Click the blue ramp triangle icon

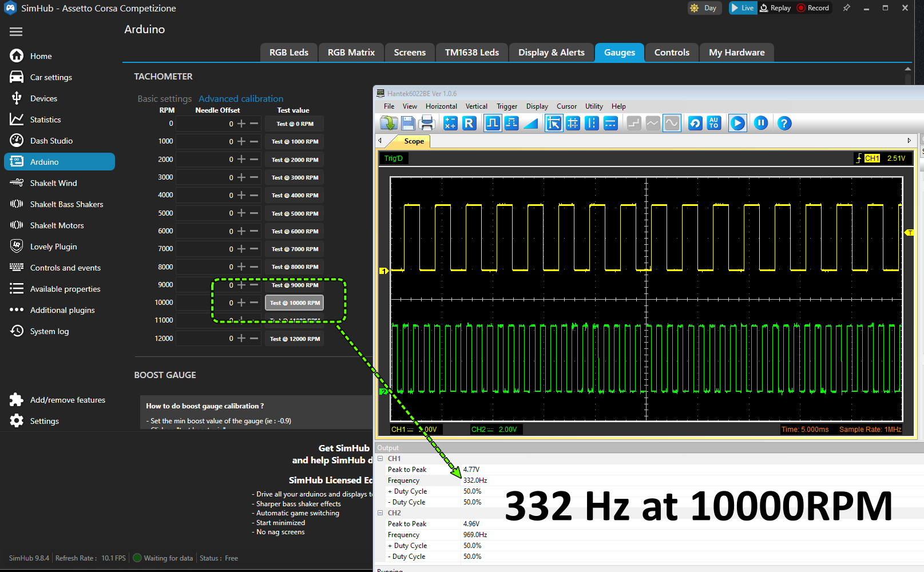(x=531, y=123)
